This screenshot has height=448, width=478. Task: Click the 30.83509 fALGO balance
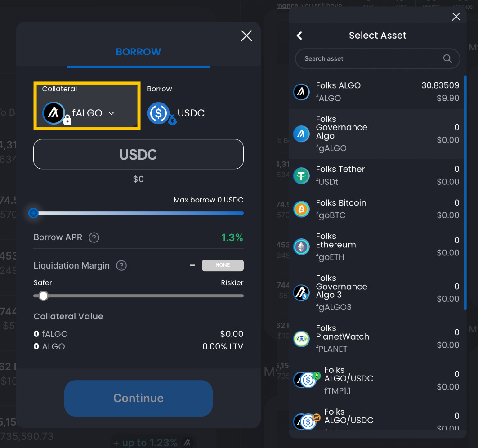point(440,85)
